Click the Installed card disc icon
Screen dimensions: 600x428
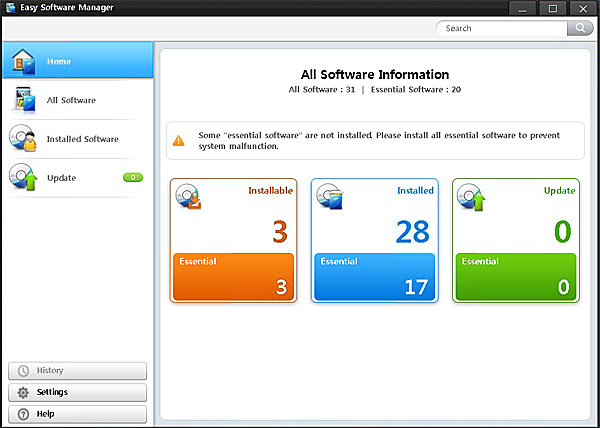[x=330, y=199]
